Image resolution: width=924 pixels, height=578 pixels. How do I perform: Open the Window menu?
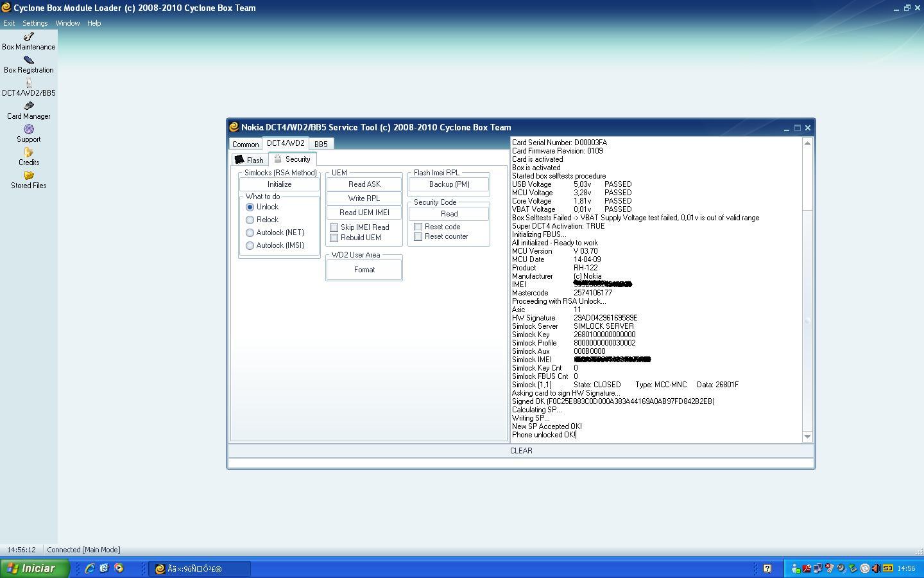coord(67,23)
